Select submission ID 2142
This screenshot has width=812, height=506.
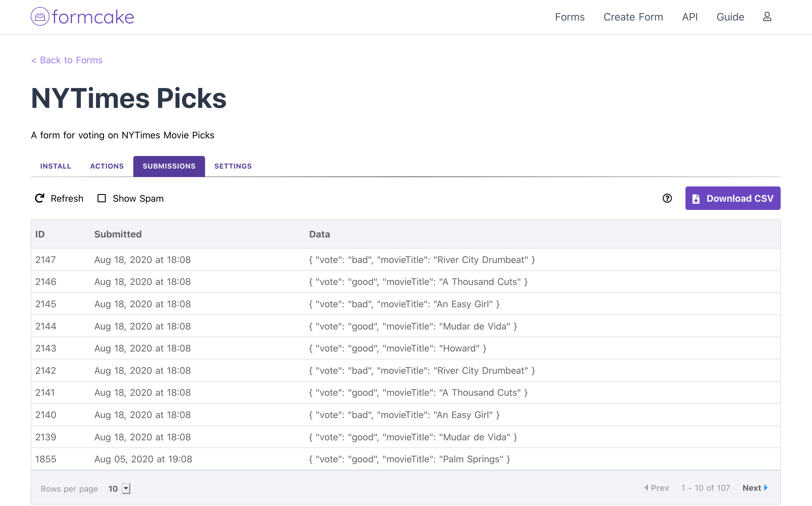[46, 371]
